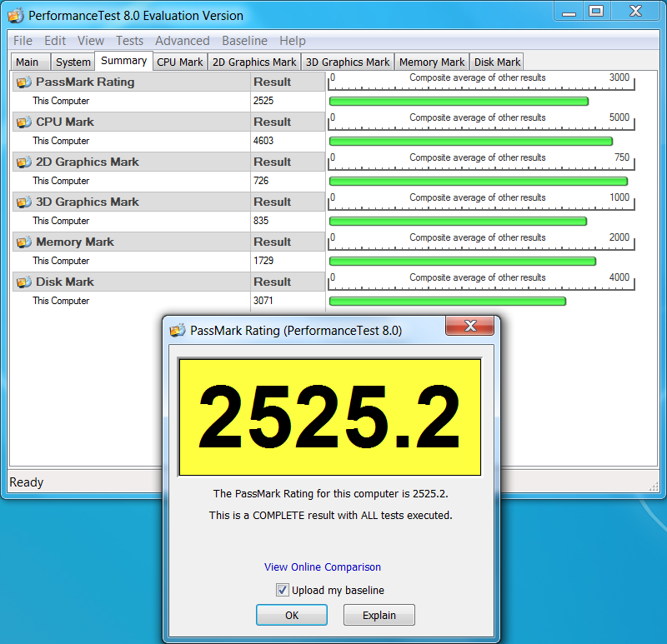The width and height of the screenshot is (667, 644).
Task: Click the PassMark Rating row icon
Action: pos(24,82)
